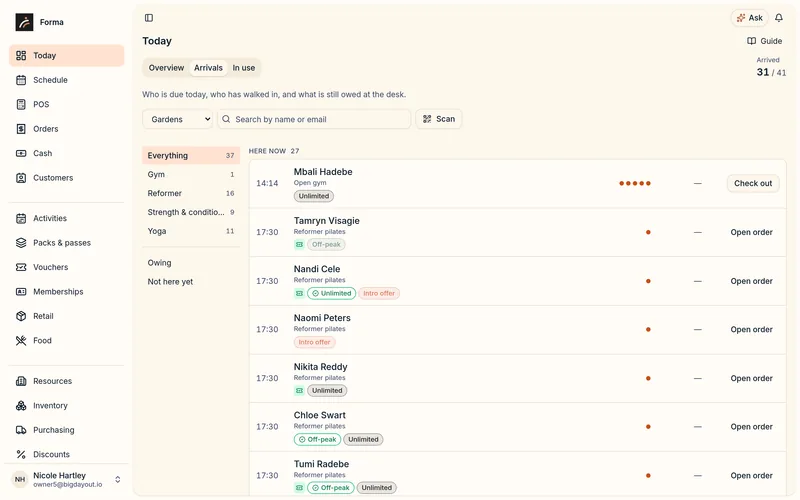Image resolution: width=800 pixels, height=500 pixels.
Task: Show Not here yet list
Action: click(x=191, y=282)
